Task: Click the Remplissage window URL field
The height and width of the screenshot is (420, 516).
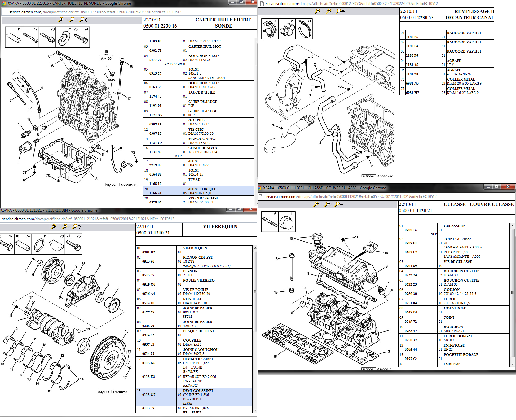Action: pyautogui.click(x=352, y=4)
